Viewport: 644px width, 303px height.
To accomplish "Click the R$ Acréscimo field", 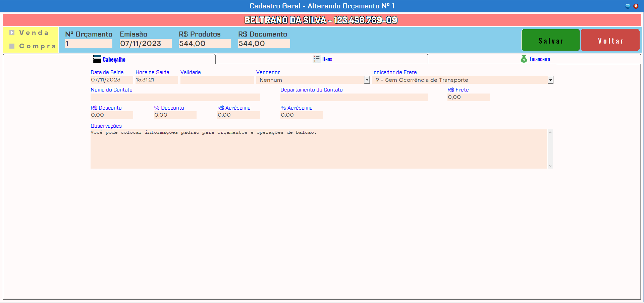I will tap(238, 115).
